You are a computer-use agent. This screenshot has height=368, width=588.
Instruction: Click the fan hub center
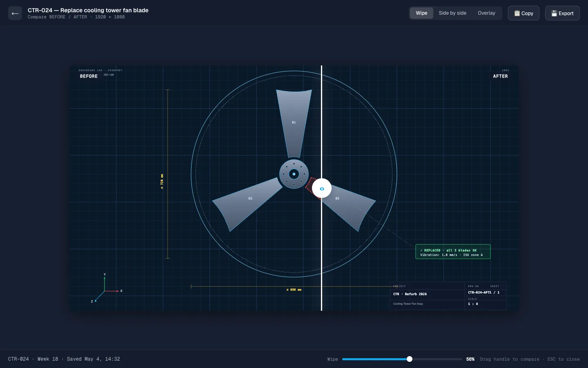point(294,174)
